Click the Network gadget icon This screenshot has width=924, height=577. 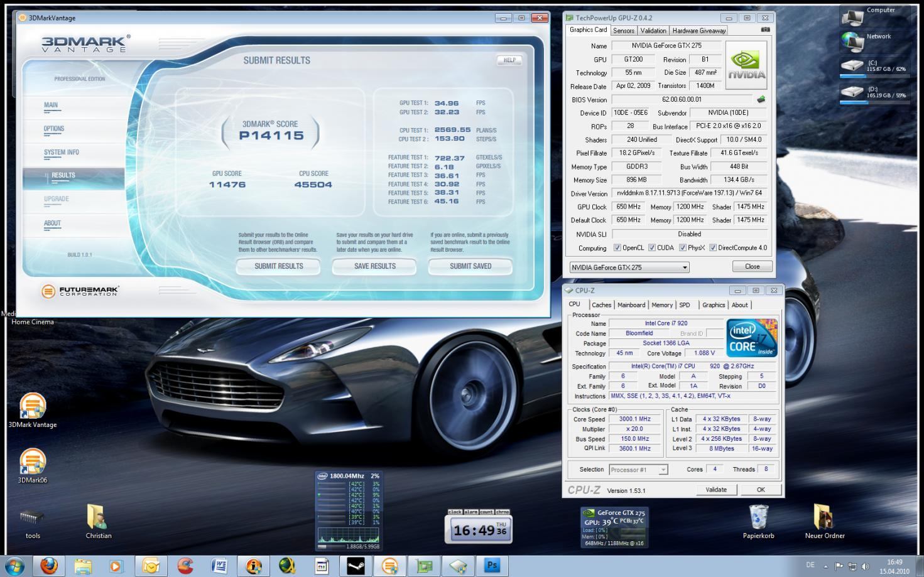click(853, 41)
